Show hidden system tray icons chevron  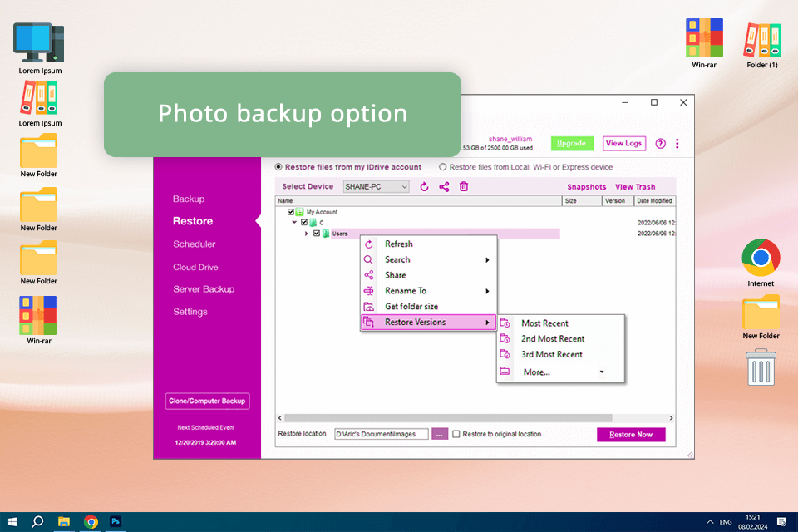click(x=710, y=522)
